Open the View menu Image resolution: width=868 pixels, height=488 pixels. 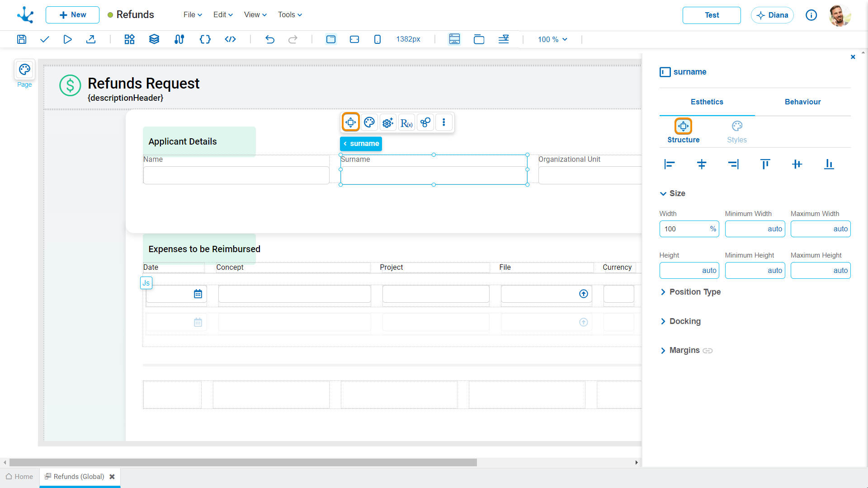[x=255, y=15]
